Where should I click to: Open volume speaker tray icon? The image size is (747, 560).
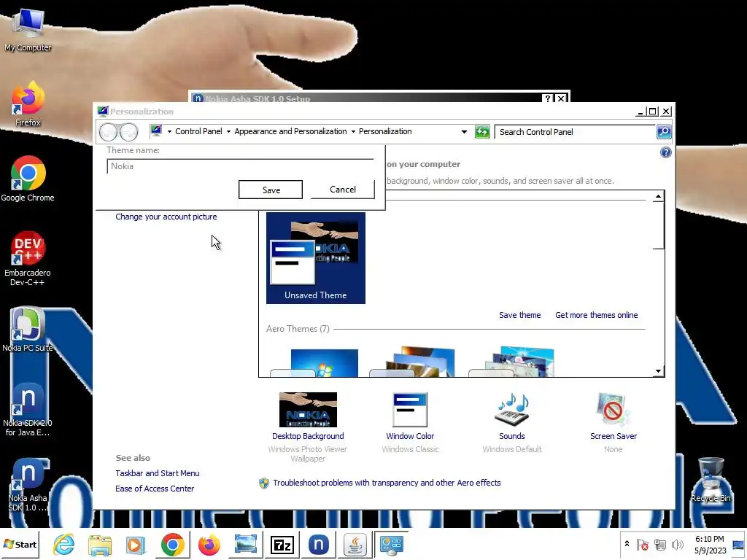pos(677,544)
